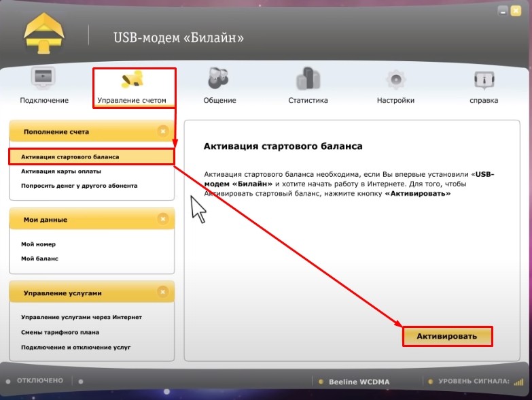This screenshot has height=400, width=532.
Task: Switch to the Общение tab label
Action: [220, 100]
